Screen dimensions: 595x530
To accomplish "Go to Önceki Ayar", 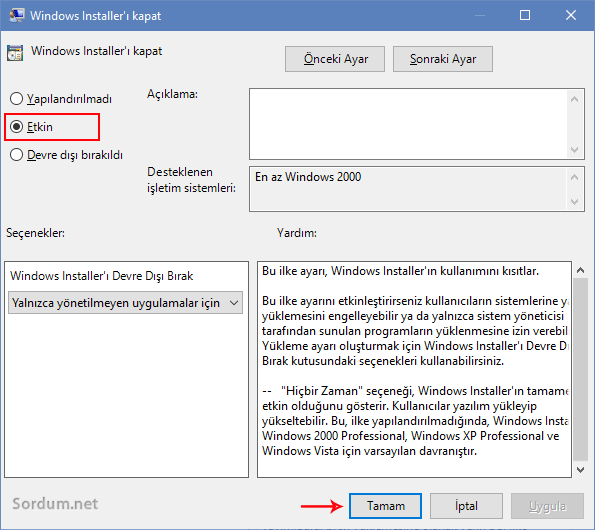I will point(335,59).
